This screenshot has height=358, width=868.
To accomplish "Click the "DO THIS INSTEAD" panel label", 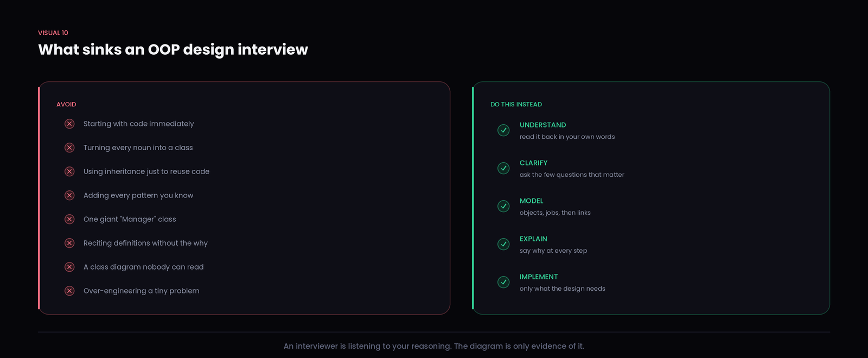I will [x=516, y=104].
